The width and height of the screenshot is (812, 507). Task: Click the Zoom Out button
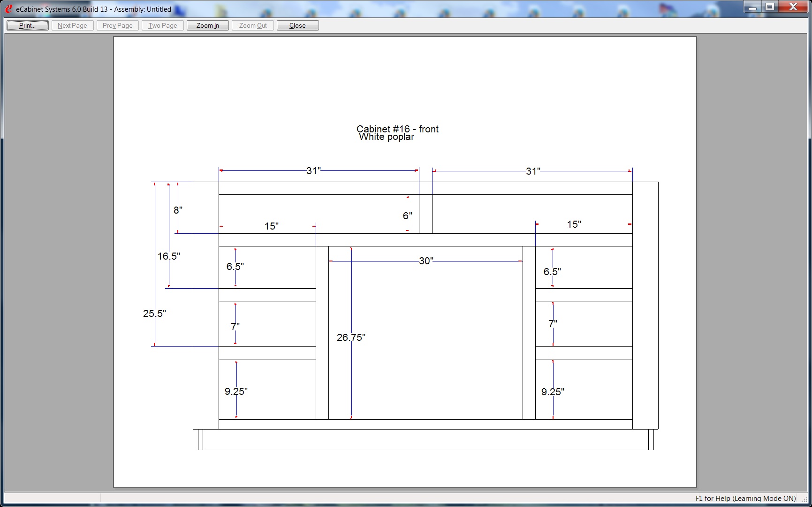coord(253,25)
